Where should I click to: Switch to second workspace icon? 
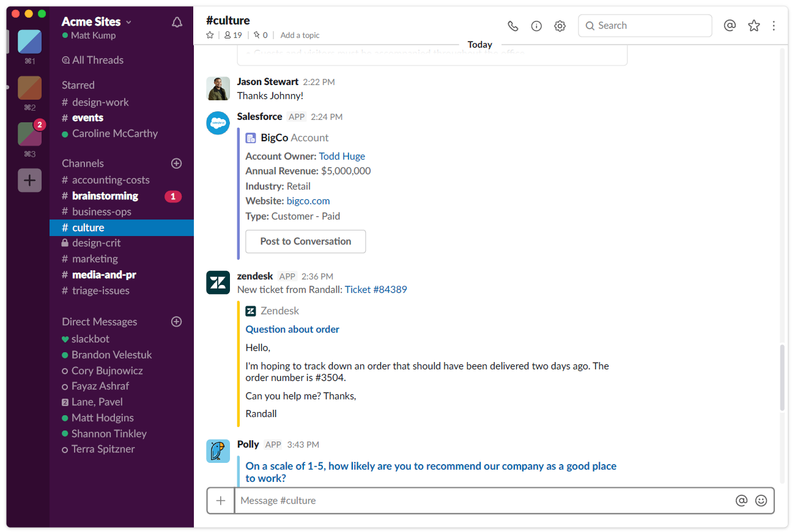(29, 88)
